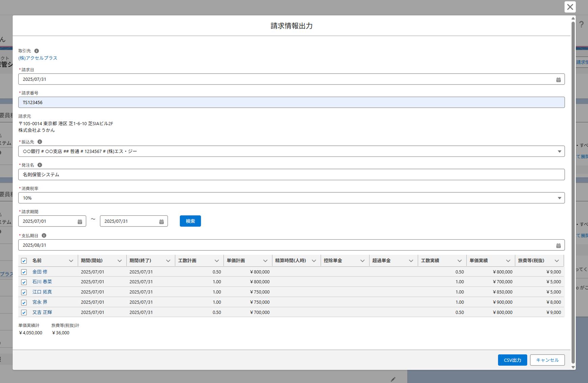
Task: Open 期間(終了) column menu chevron
Action: [x=168, y=261]
